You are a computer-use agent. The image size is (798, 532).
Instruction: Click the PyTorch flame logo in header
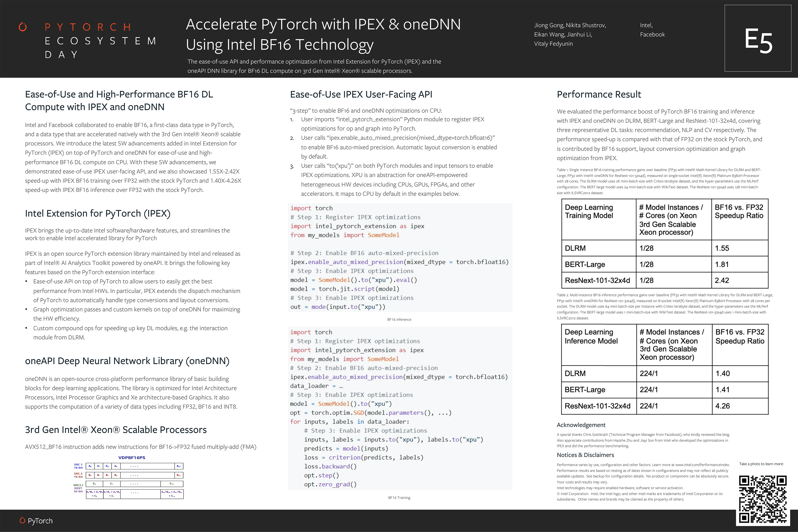pyautogui.click(x=23, y=26)
